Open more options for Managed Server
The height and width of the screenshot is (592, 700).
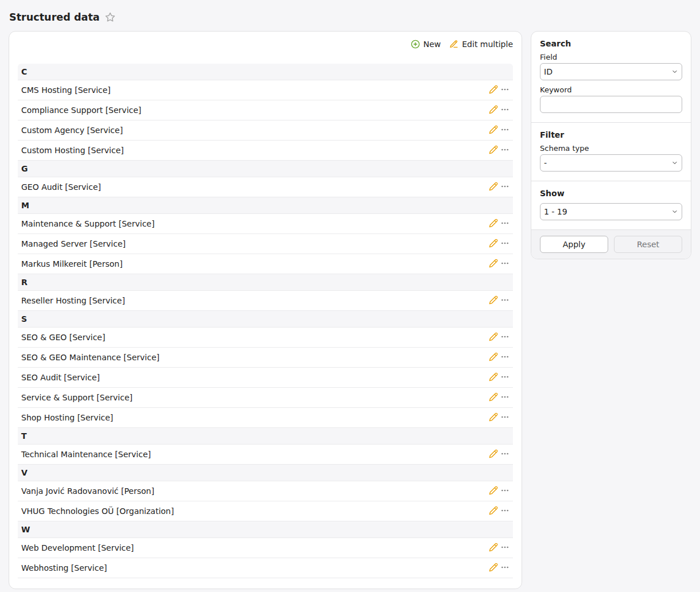505,243
